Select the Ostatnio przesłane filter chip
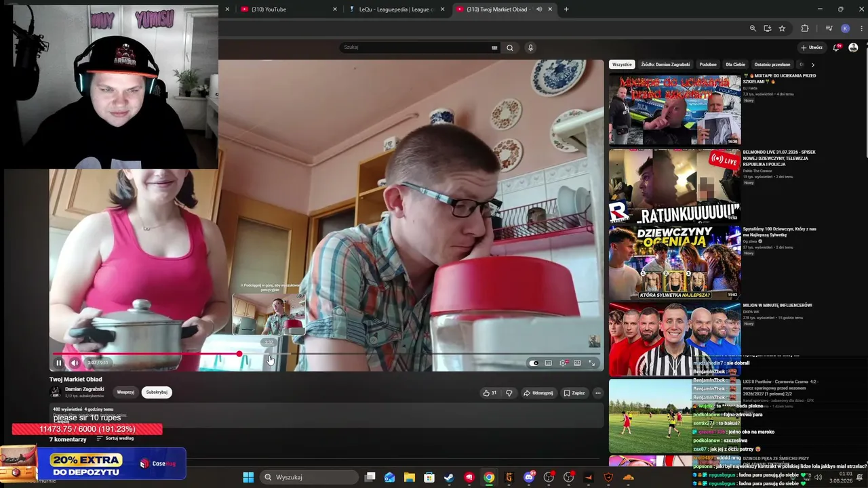 pos(772,64)
